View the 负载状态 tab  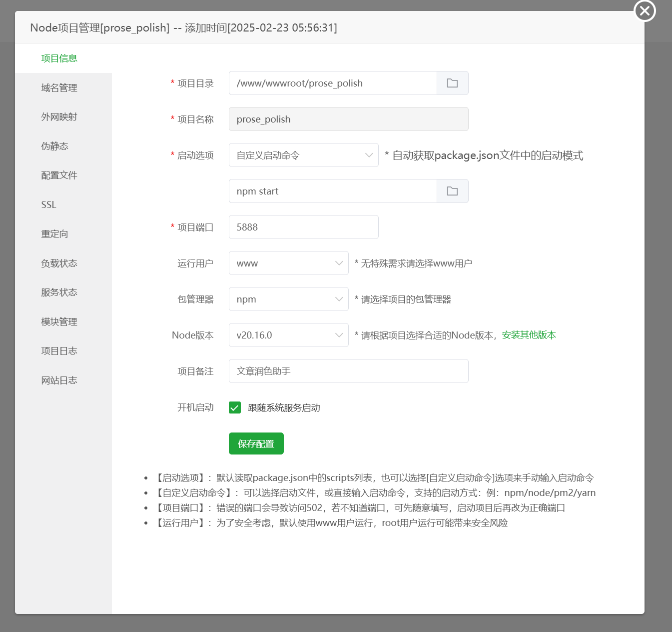coord(59,263)
